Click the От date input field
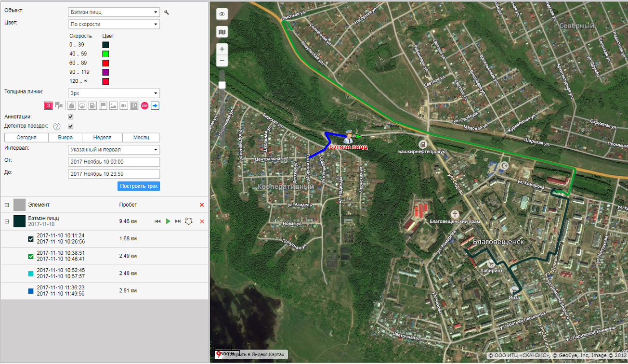The width and height of the screenshot is (628, 364). coord(114,162)
